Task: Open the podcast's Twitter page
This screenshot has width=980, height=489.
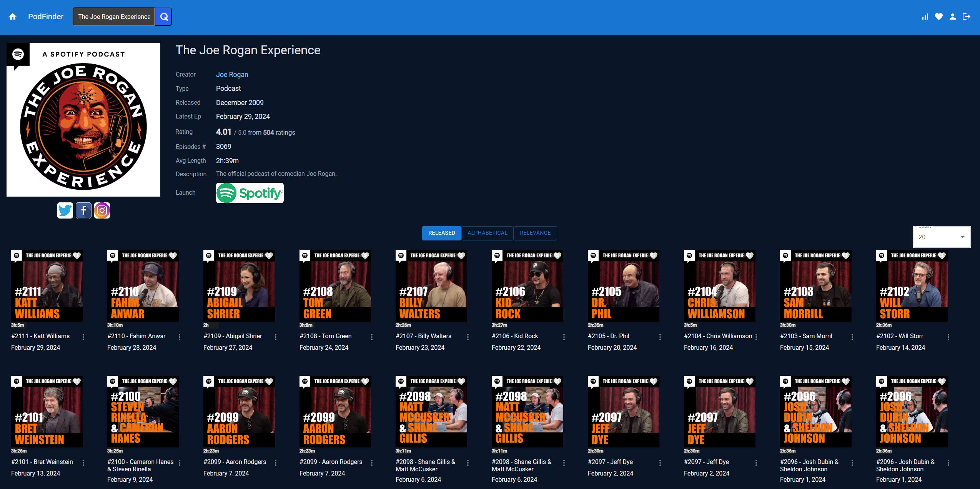Action: tap(65, 210)
